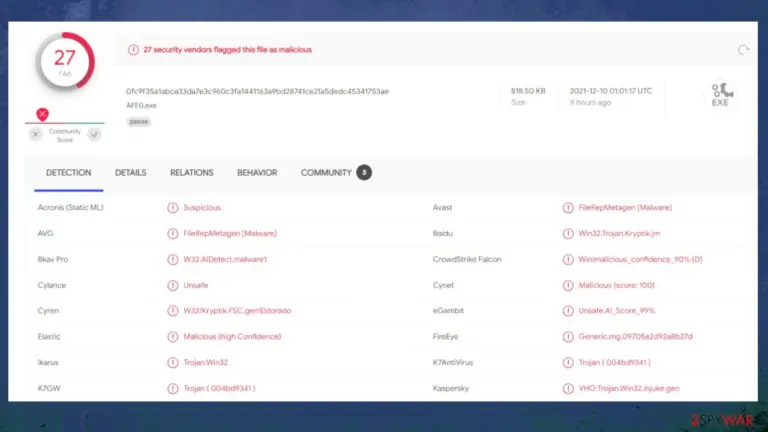Click the 2021-12-10 analysis timestamp

(611, 91)
